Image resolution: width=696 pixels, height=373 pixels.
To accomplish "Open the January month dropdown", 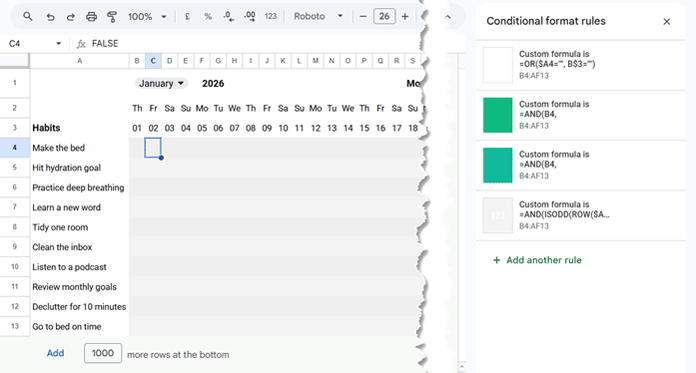I will click(161, 83).
